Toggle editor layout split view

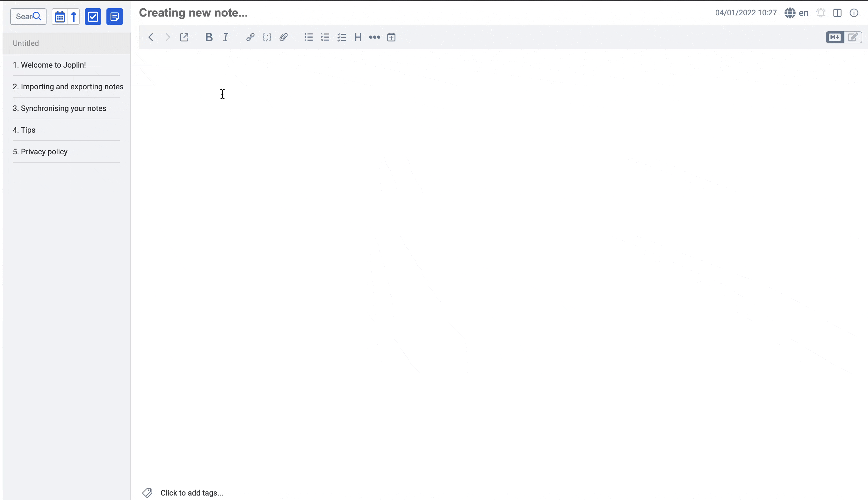tap(837, 13)
